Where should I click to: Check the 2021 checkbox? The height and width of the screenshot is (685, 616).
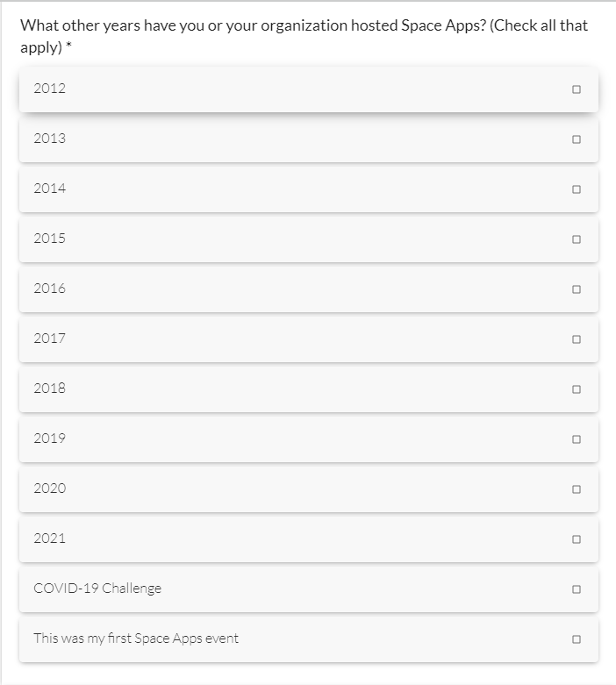576,539
